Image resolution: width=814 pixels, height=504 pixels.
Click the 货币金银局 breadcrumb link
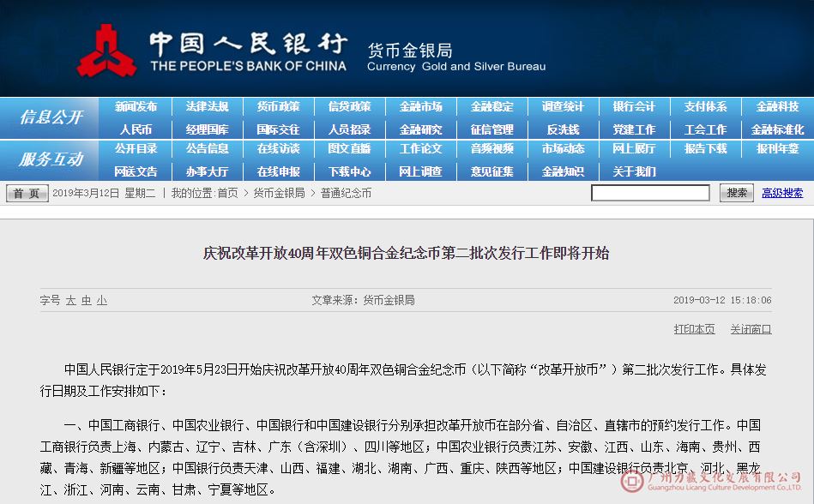click(279, 194)
